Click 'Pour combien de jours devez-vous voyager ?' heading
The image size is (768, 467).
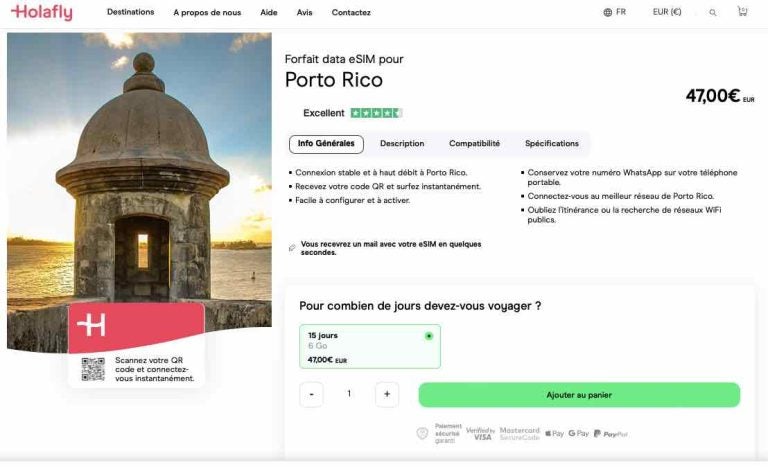420,306
